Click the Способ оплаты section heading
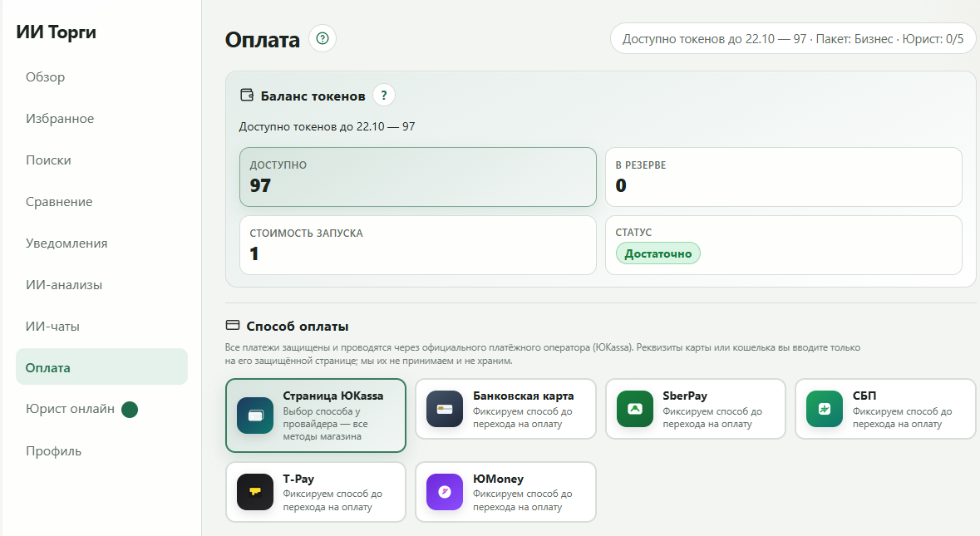This screenshot has height=536, width=980. coord(298,326)
